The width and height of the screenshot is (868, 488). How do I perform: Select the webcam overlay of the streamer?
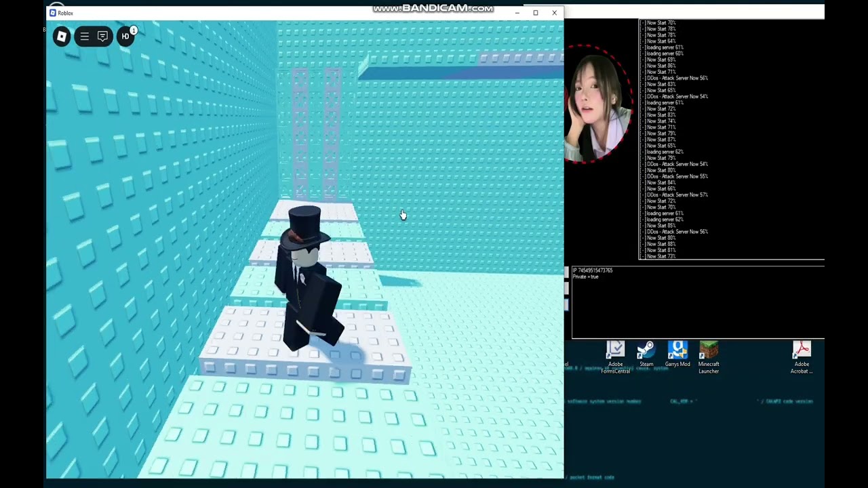[597, 104]
